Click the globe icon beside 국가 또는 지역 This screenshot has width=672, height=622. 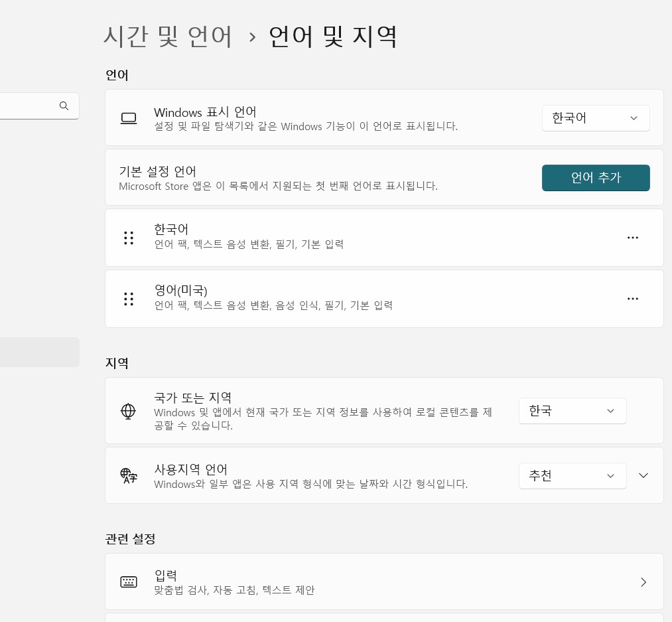128,410
